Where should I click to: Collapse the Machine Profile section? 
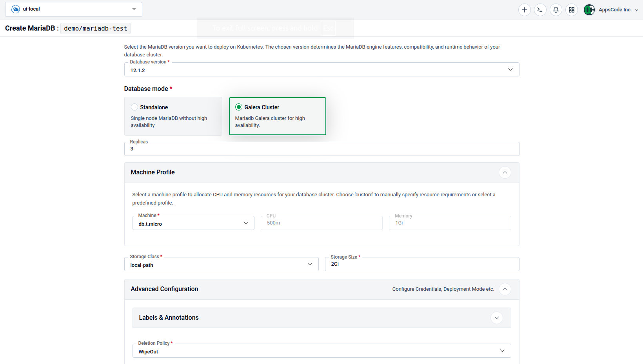pos(505,172)
